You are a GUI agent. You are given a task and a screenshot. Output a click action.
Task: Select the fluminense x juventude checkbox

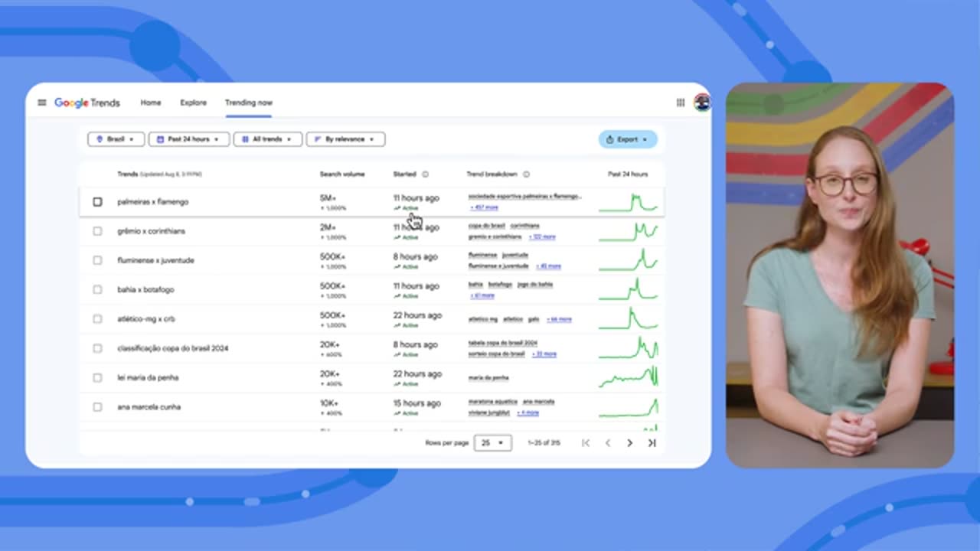[x=97, y=260]
